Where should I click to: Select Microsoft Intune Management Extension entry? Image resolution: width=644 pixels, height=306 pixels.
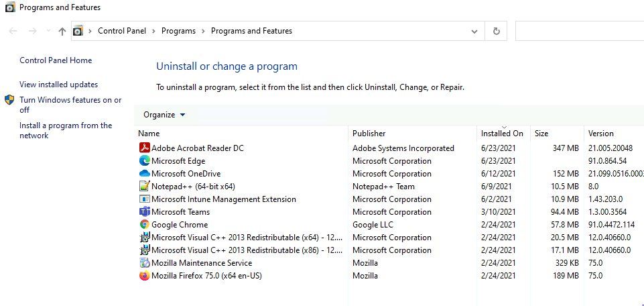point(224,199)
